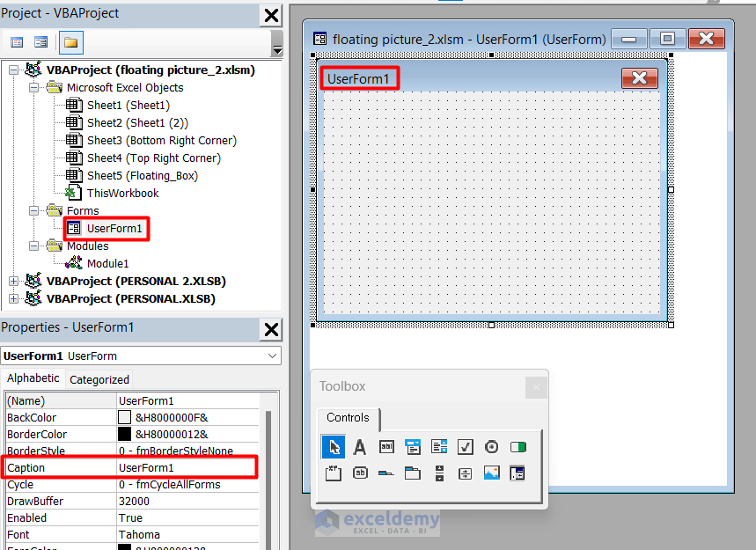This screenshot has width=756, height=550.
Task: Pick the CommandButton control in Toolbox
Action: point(360,473)
